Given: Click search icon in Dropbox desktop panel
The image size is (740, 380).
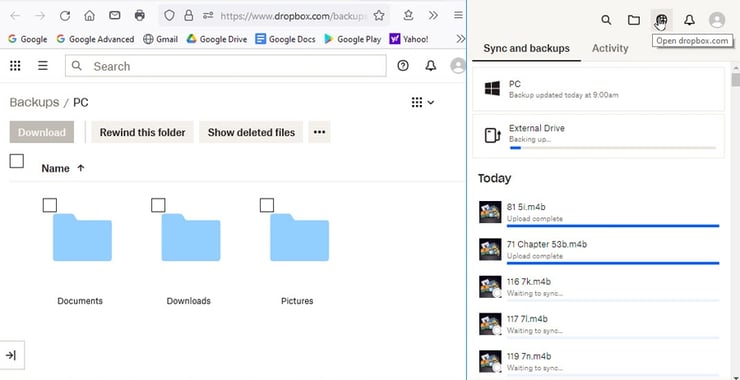Looking at the screenshot, I should pos(606,20).
